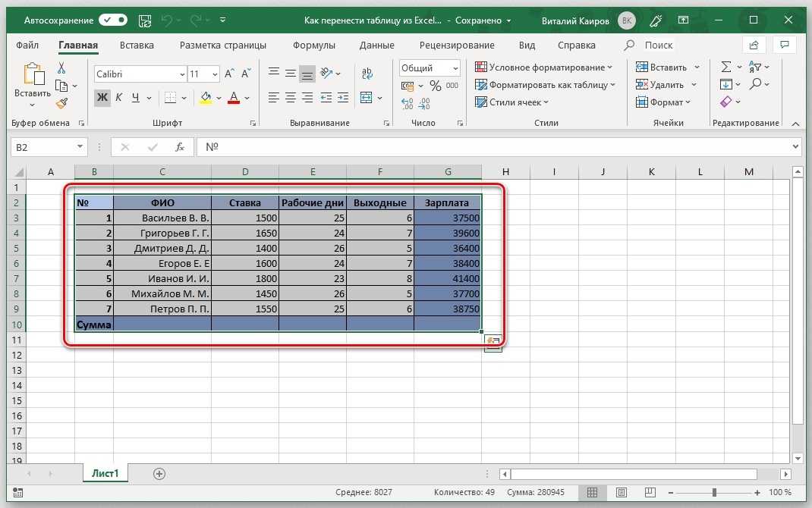Click the Cut scissors icon
The height and width of the screenshot is (508, 812).
pyautogui.click(x=62, y=68)
